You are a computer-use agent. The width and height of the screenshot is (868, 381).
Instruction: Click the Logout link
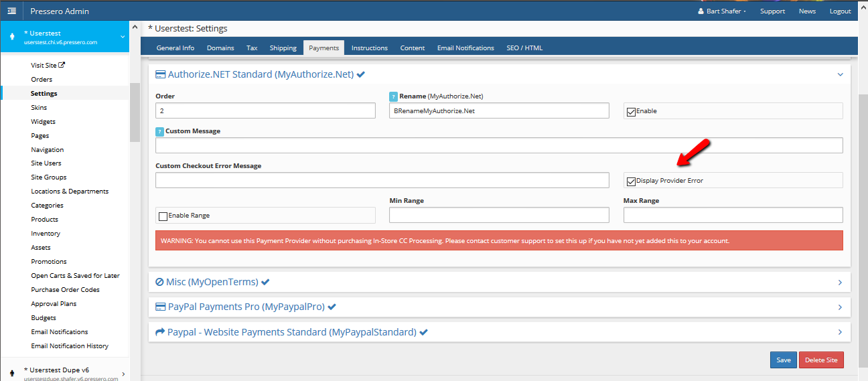point(841,11)
